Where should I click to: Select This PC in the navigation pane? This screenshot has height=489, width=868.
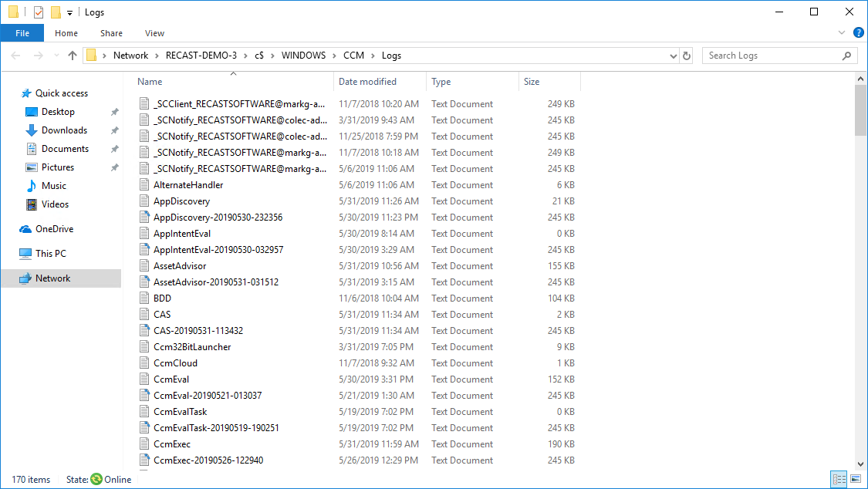pyautogui.click(x=50, y=253)
